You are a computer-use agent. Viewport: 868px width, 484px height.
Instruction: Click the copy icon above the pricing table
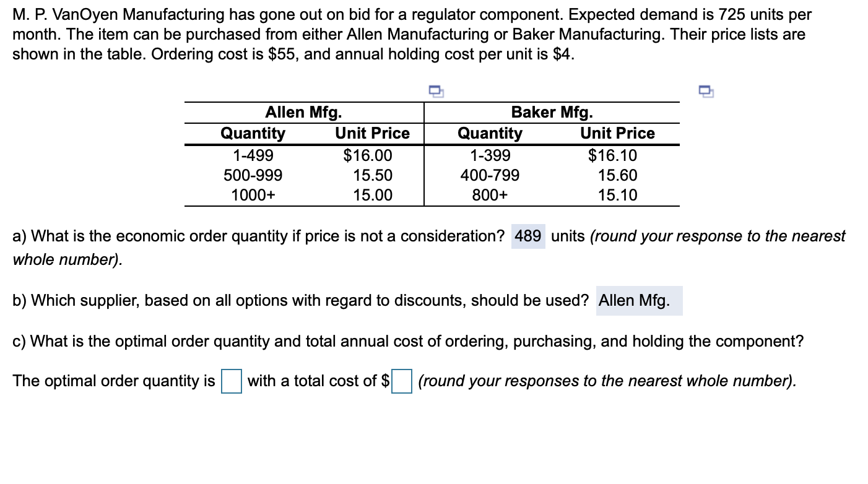pyautogui.click(x=435, y=91)
